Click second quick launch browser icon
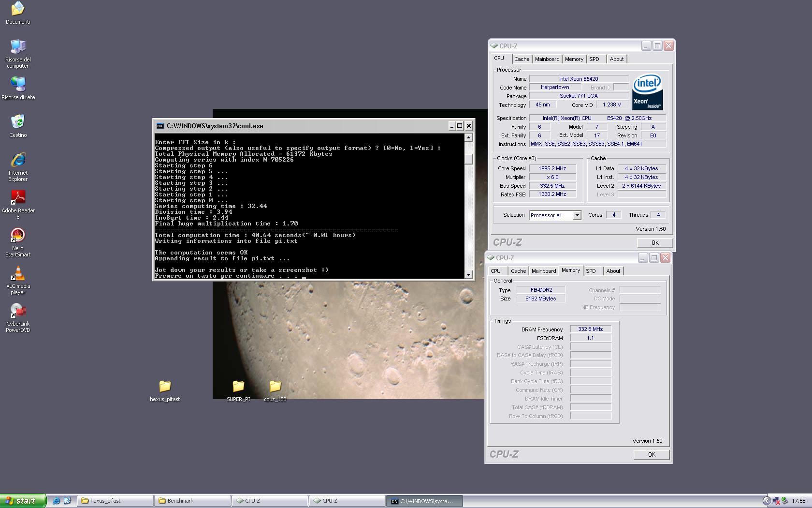 tap(67, 501)
